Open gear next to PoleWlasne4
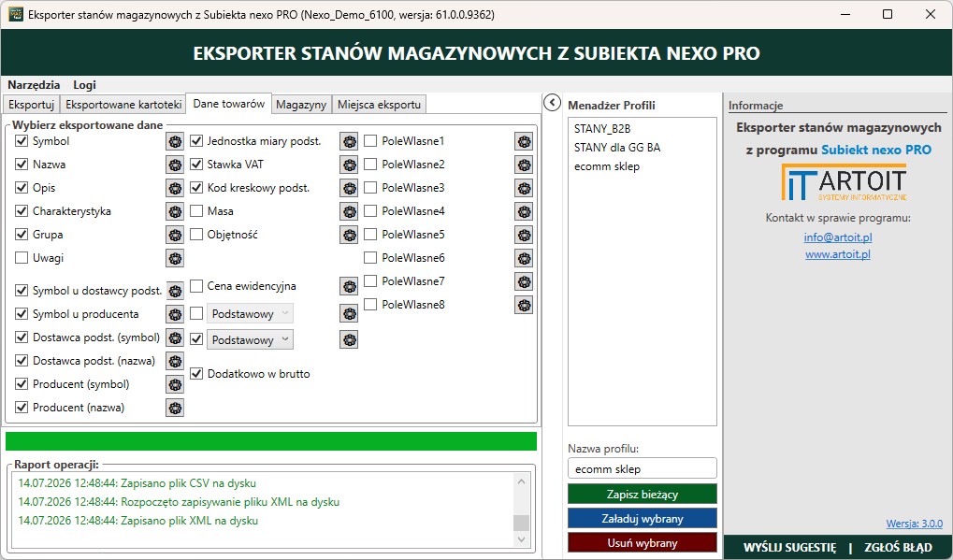Image resolution: width=953 pixels, height=560 pixels. [x=524, y=211]
